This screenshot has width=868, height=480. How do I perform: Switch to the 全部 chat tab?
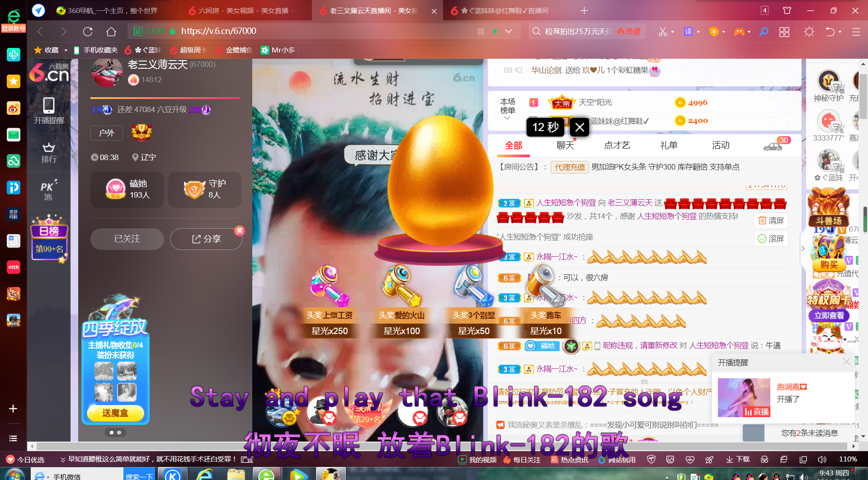pyautogui.click(x=514, y=145)
